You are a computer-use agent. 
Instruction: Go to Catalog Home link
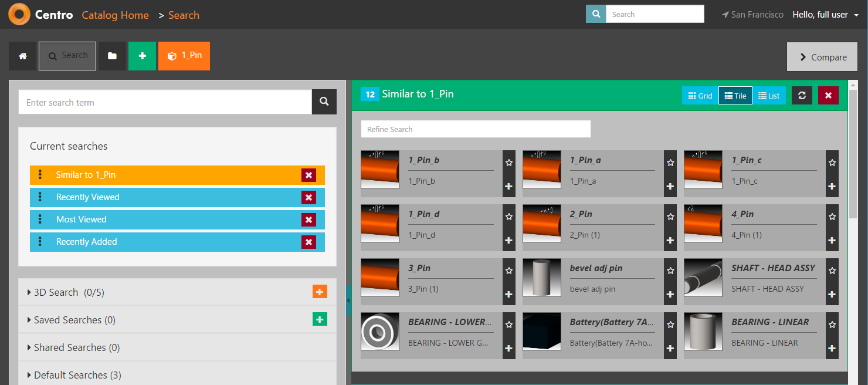pyautogui.click(x=115, y=15)
